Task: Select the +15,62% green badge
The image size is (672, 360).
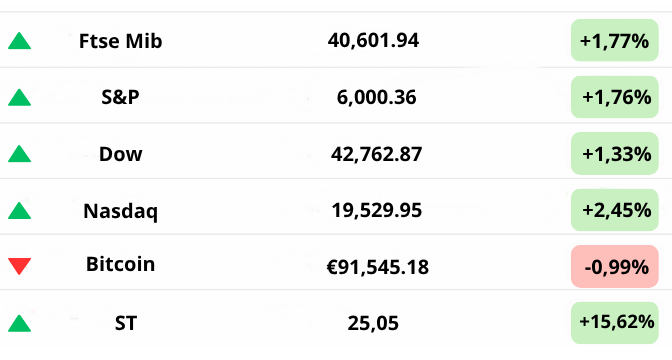Action: point(615,323)
